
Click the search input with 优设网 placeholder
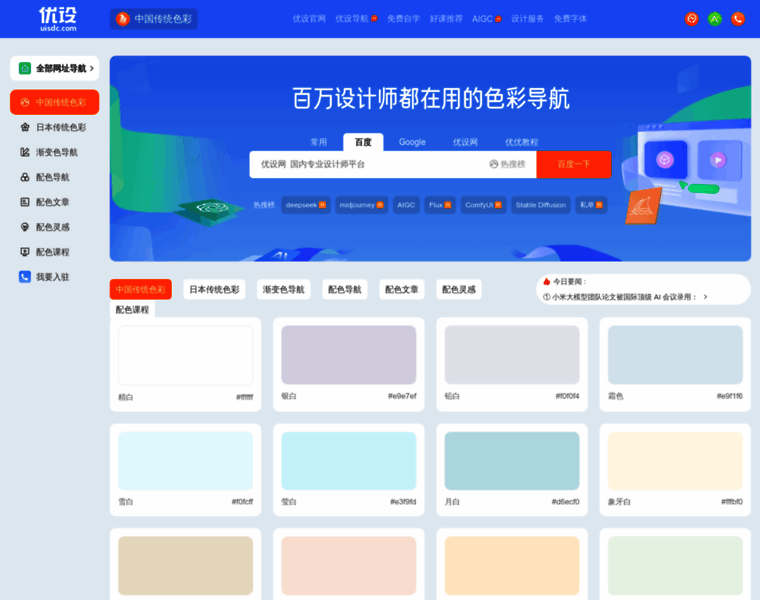tap(368, 164)
